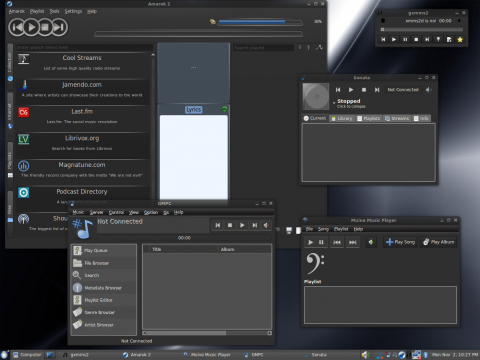The height and width of the screenshot is (360, 480).
Task: Click the Last.fm red icon
Action: tap(23, 112)
